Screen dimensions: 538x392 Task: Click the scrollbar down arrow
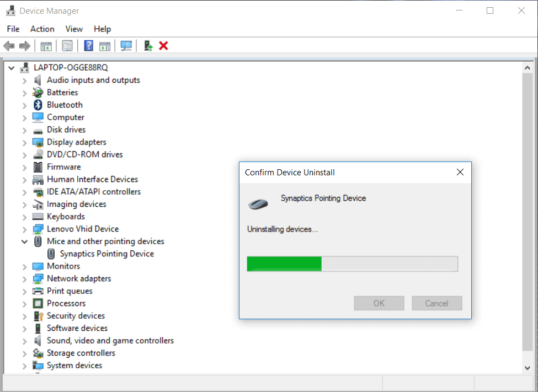[528, 367]
